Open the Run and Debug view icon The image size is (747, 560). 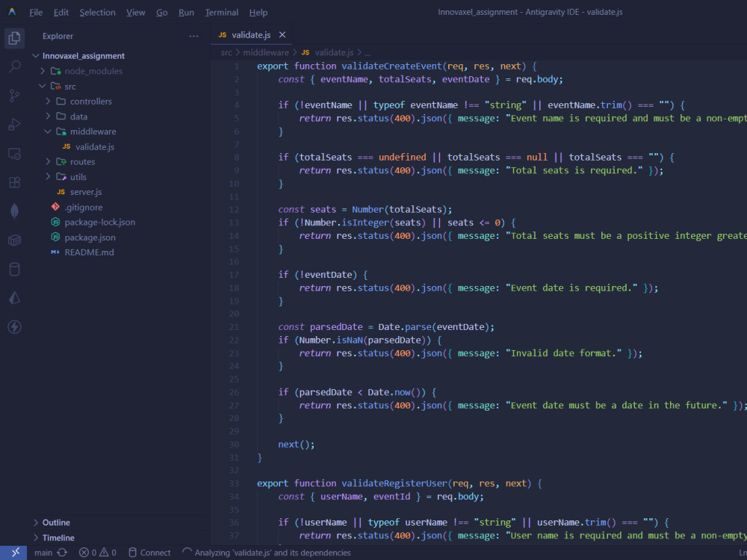point(14,125)
